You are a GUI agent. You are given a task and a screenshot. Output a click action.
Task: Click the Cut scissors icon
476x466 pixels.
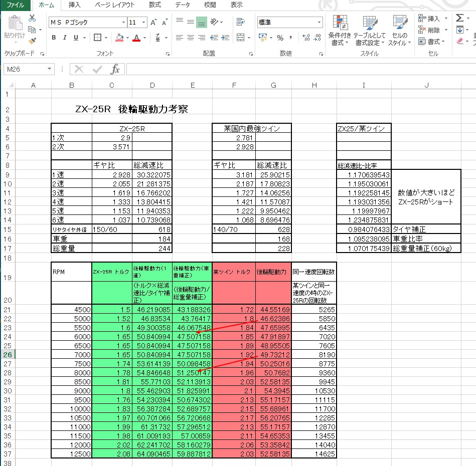(x=32, y=18)
